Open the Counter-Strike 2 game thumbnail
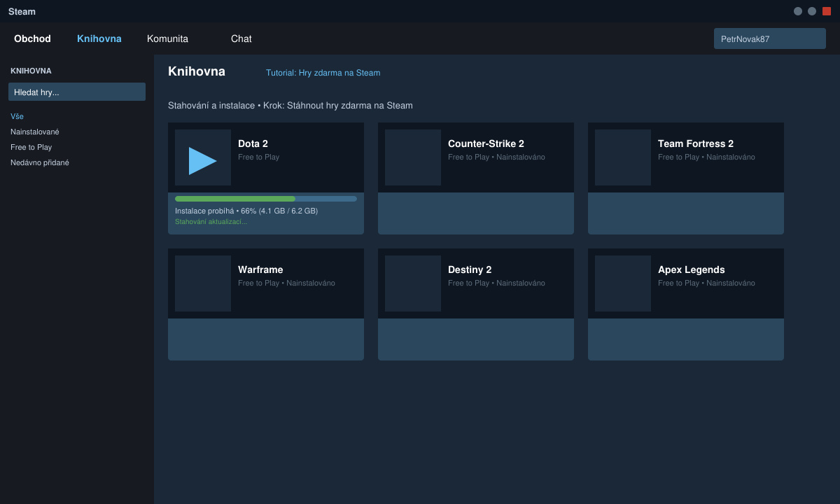This screenshot has height=504, width=840. [x=413, y=157]
